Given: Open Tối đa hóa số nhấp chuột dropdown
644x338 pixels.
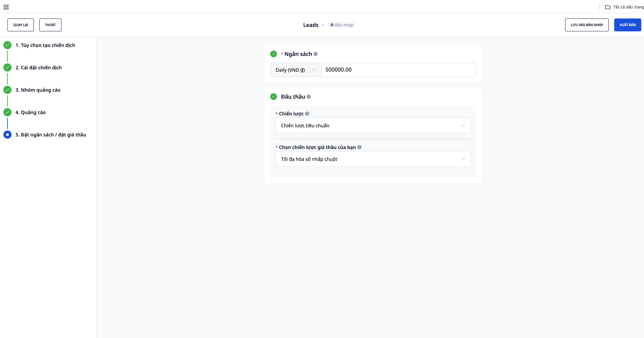Looking at the screenshot, I should (373, 159).
